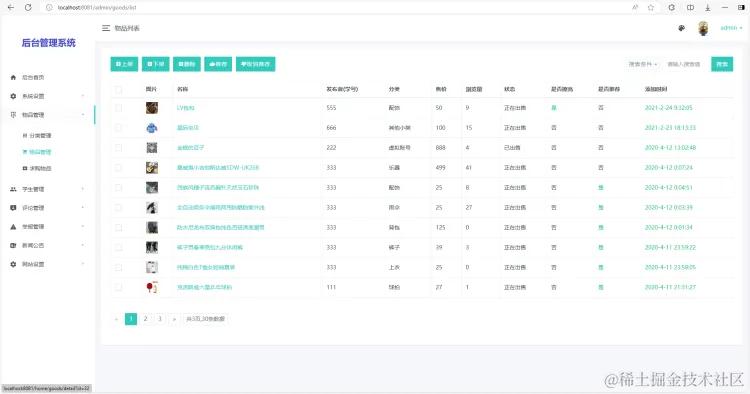
Task: Add page to favorites with star icon
Action: [651, 8]
